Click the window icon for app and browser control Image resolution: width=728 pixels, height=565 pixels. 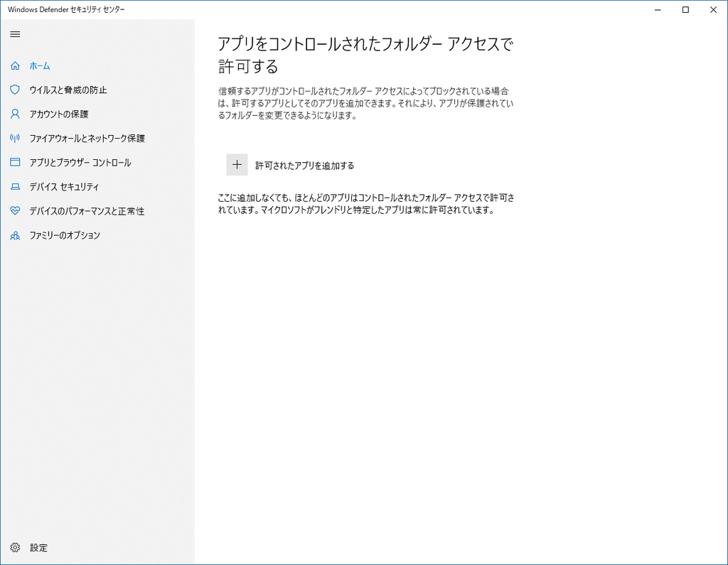point(15,162)
